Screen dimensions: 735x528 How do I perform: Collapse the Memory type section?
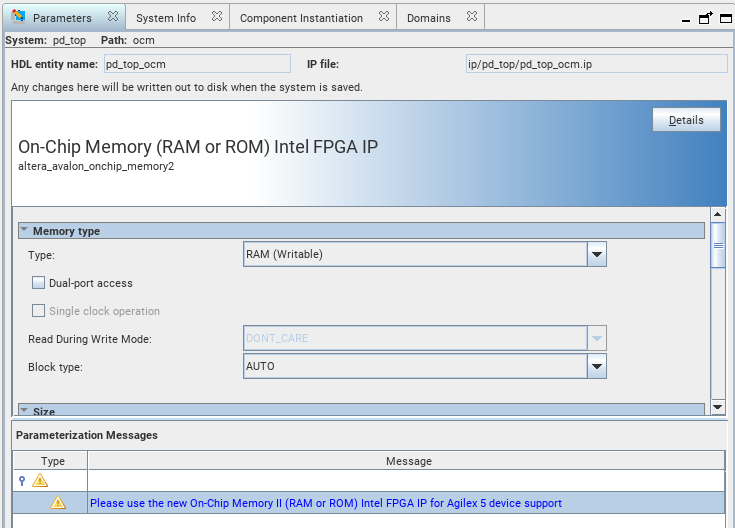pos(24,230)
